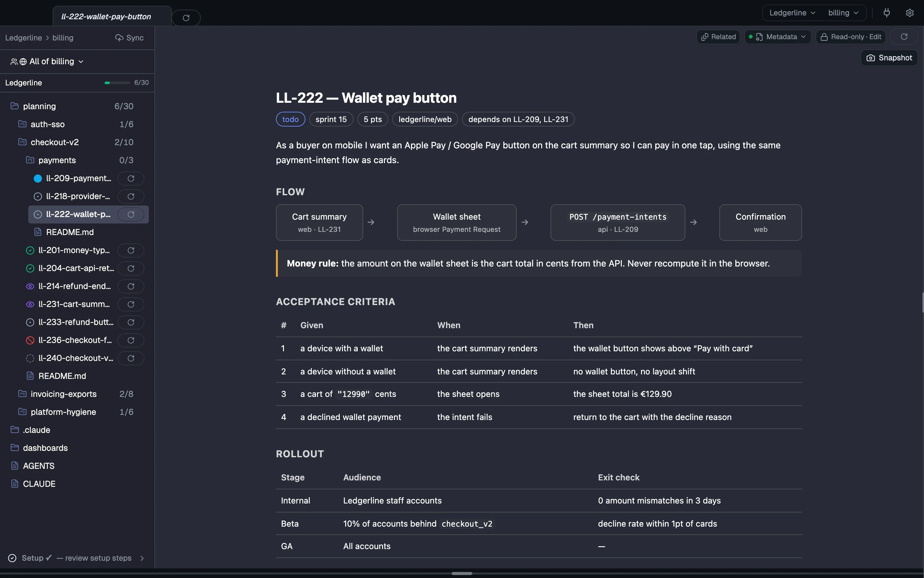Image resolution: width=924 pixels, height=578 pixels.
Task: Refresh the selected ll-222-wallet item
Action: [x=131, y=215]
